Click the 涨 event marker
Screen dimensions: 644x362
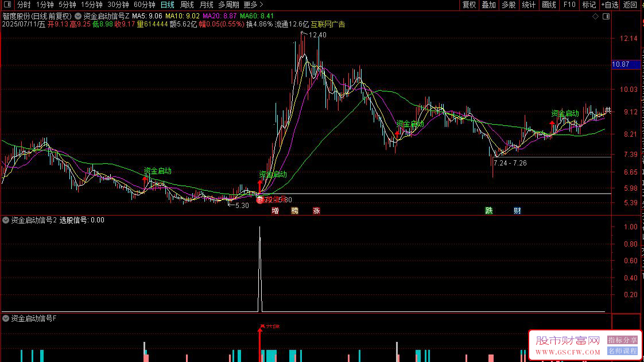(316, 211)
